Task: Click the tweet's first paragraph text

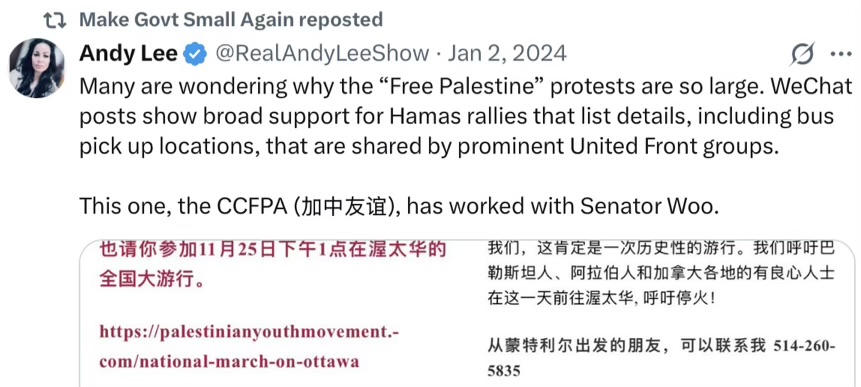Action: [x=466, y=117]
